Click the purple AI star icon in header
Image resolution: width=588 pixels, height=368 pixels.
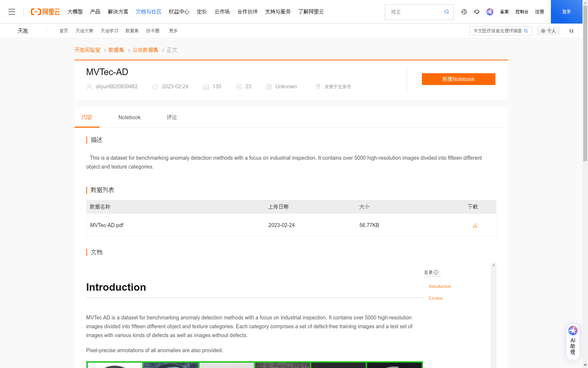tap(490, 12)
